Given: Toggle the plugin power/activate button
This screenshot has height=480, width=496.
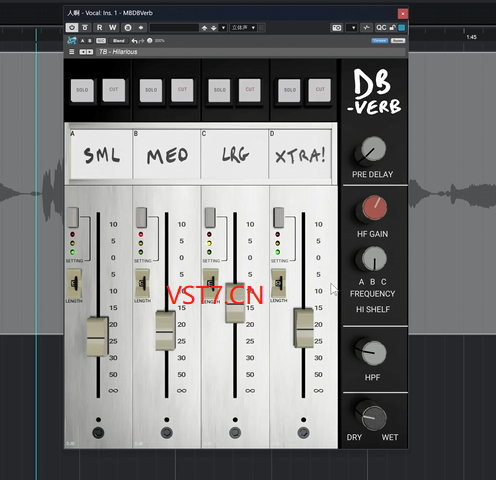Looking at the screenshot, I should pyautogui.click(x=72, y=28).
